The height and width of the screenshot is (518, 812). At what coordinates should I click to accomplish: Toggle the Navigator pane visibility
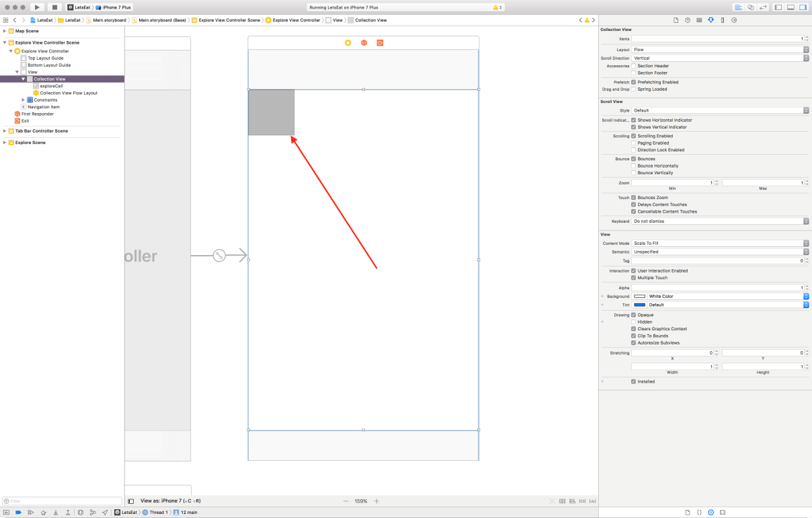pos(778,7)
